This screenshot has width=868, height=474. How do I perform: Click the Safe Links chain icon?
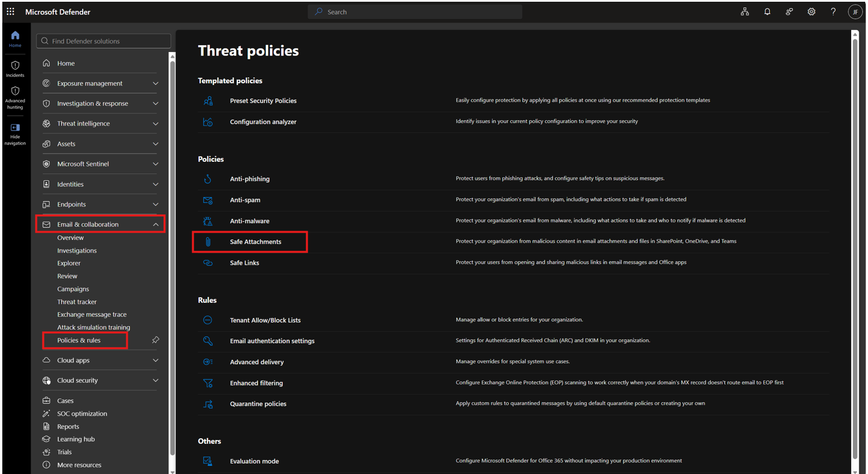pos(208,263)
